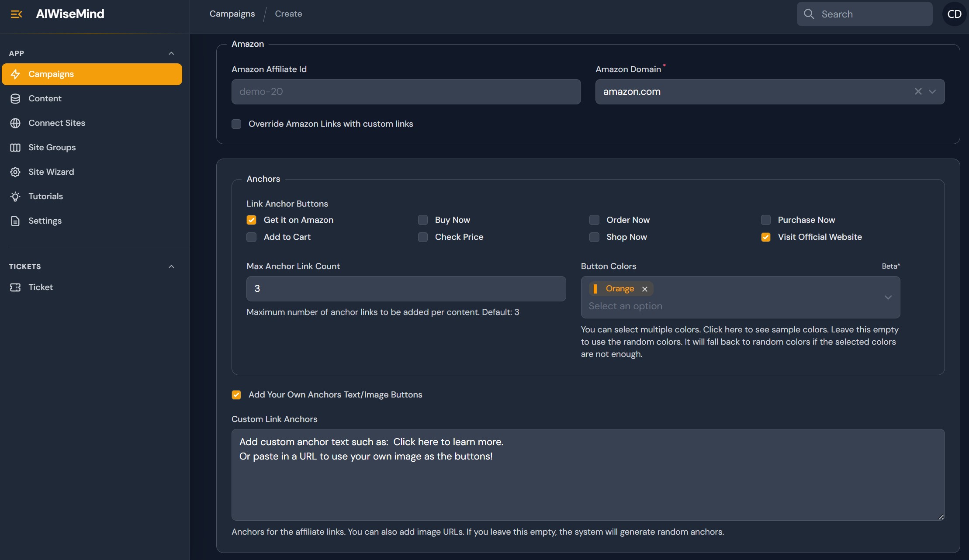Open Site Groups from the sidebar

52,147
